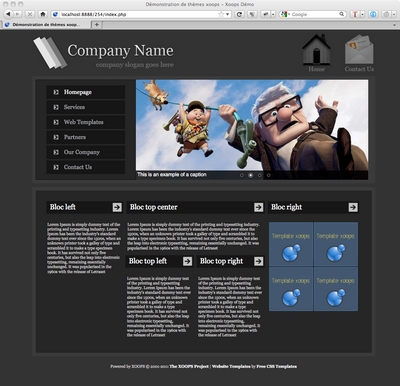This screenshot has width=400, height=386.
Task: Click the Home house icon in header
Action: coord(316,50)
